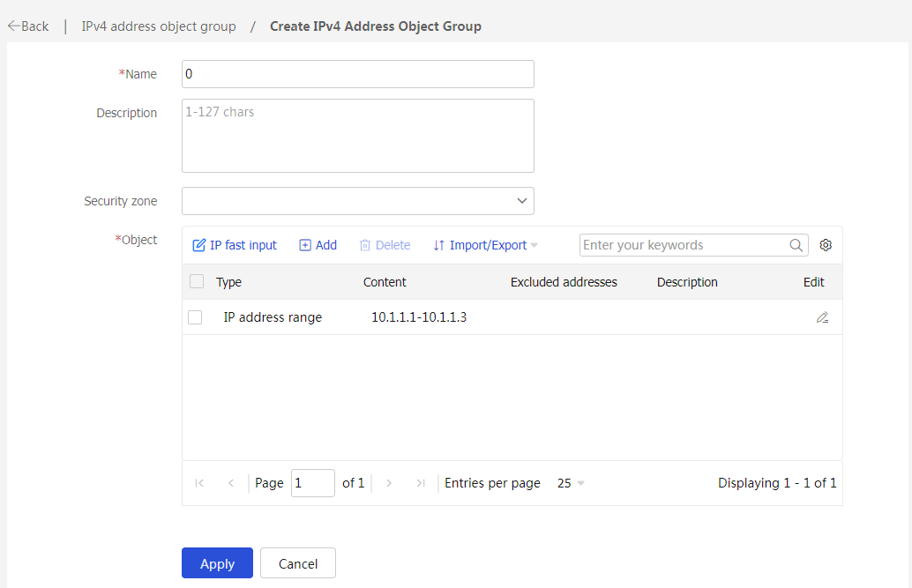Image resolution: width=912 pixels, height=588 pixels.
Task: Click Excluded addresses column header
Action: point(564,282)
